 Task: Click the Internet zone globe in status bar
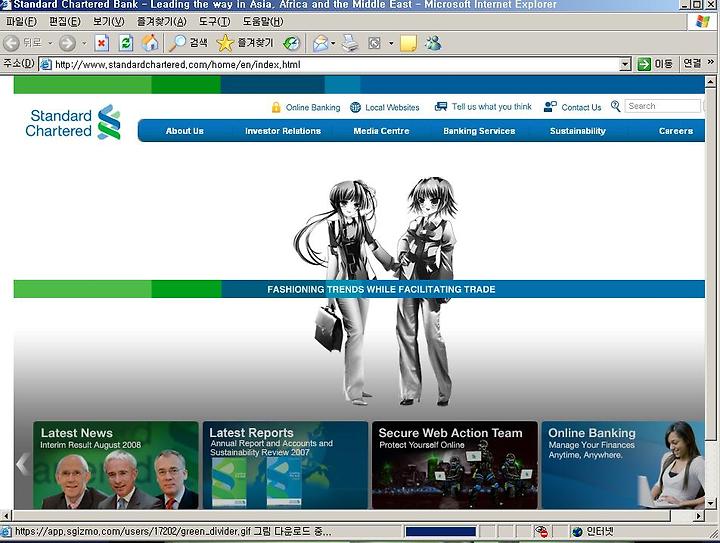(x=577, y=532)
